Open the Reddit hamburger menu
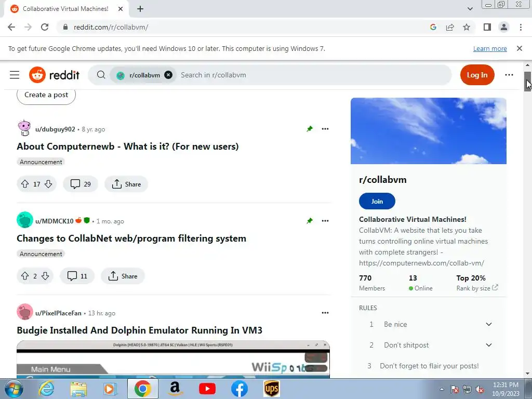Screen dimensions: 532x399 pos(15,75)
